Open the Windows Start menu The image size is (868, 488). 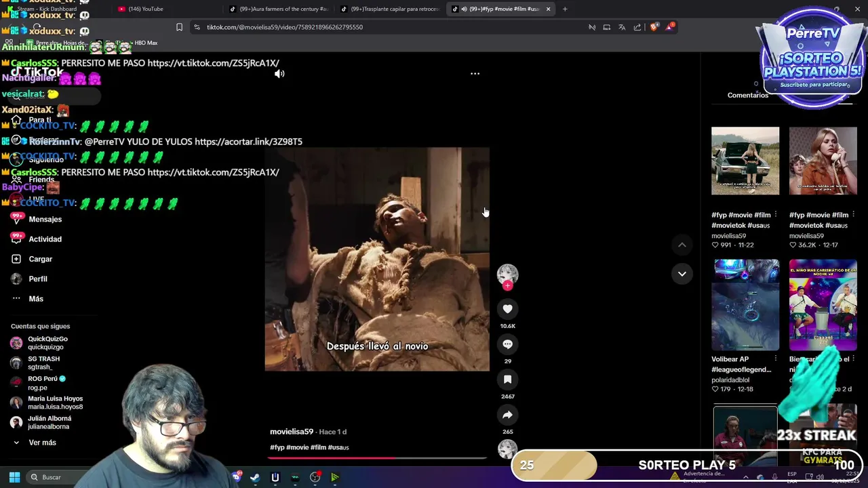14,477
